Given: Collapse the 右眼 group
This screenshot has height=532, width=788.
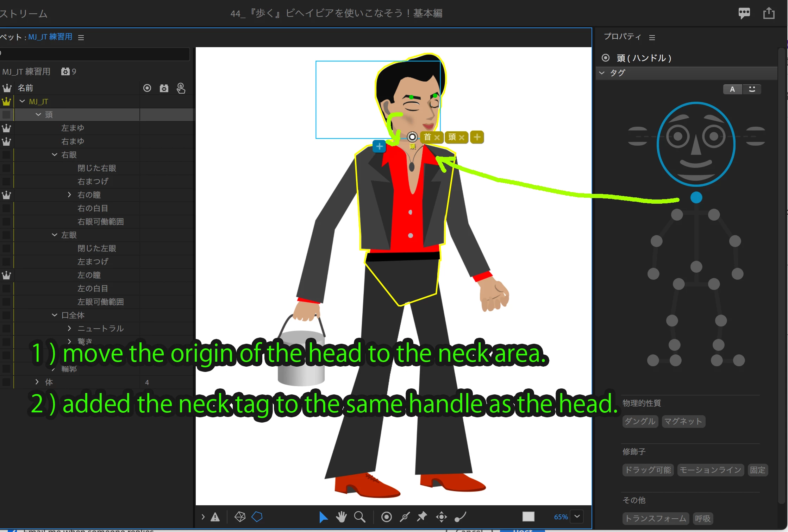Looking at the screenshot, I should coord(55,155).
